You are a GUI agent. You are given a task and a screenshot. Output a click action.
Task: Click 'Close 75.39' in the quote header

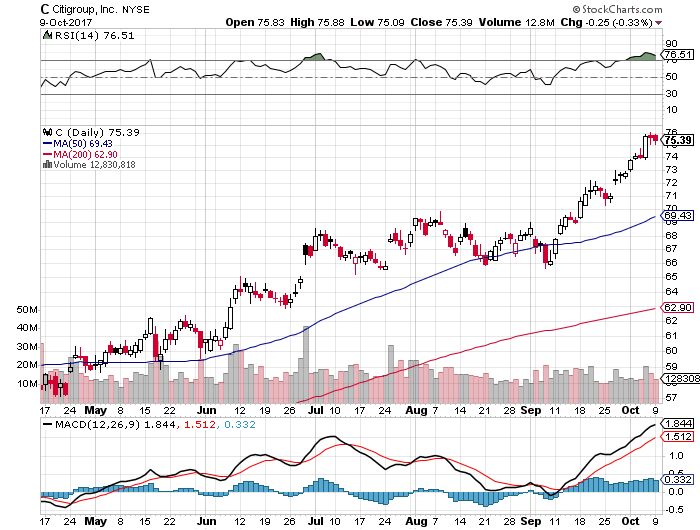(442, 22)
